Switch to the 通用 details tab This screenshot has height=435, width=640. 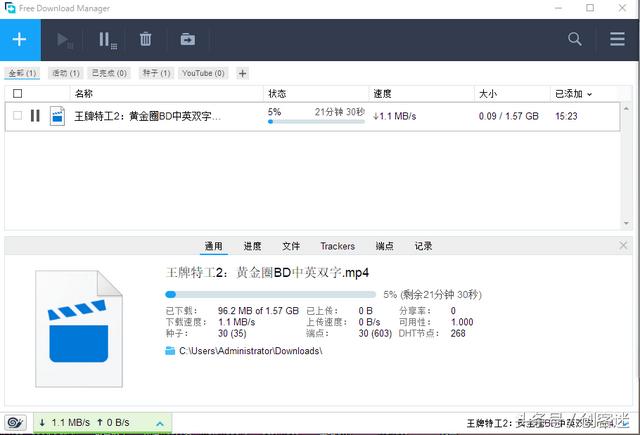(x=213, y=246)
